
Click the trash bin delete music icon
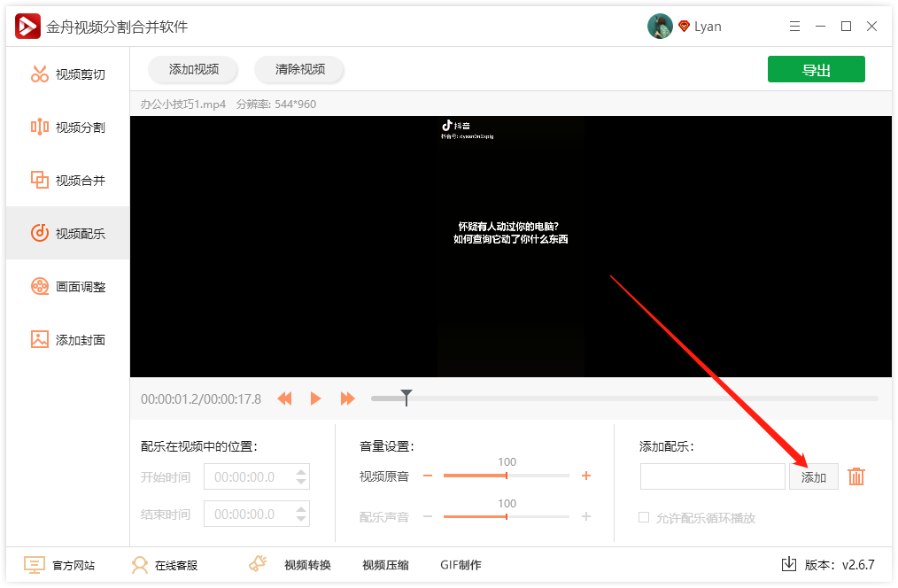coord(856,476)
